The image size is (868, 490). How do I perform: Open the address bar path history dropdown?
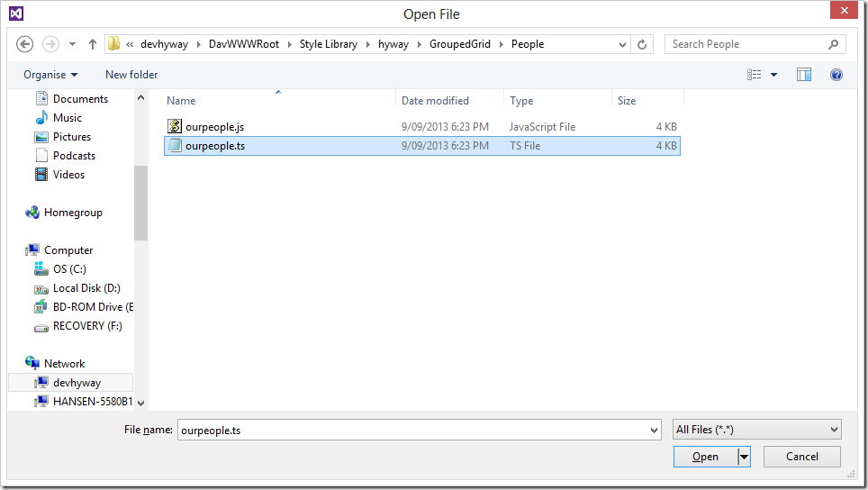623,44
